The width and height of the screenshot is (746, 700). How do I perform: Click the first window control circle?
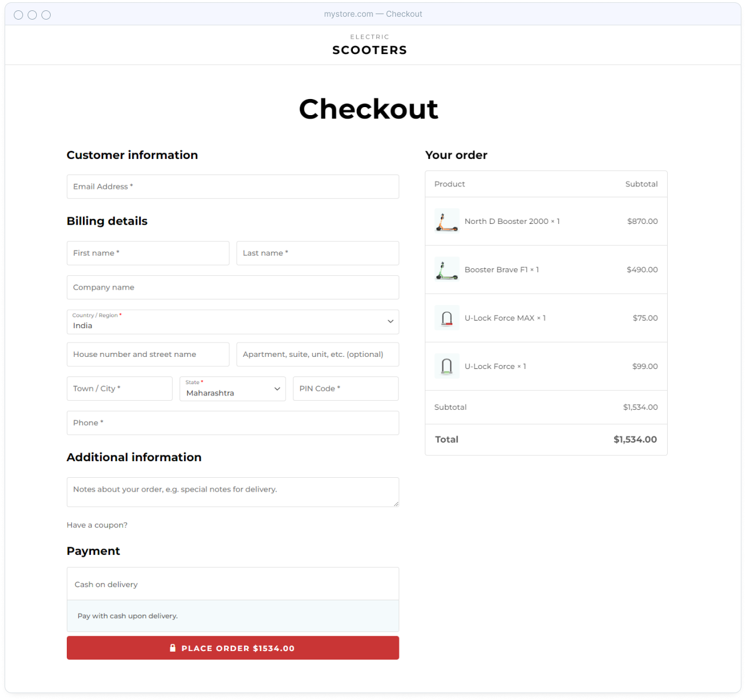(x=18, y=15)
